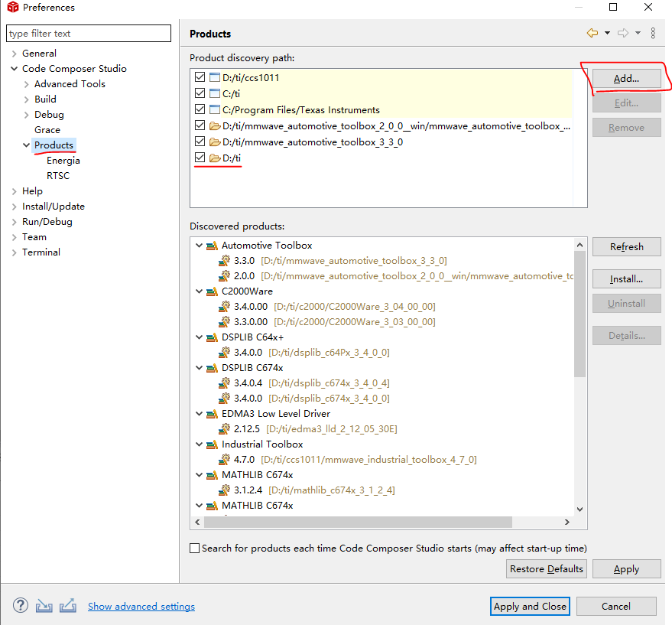Open the back history dropdown arrow
Viewport: 672px width, 625px height.
[607, 33]
